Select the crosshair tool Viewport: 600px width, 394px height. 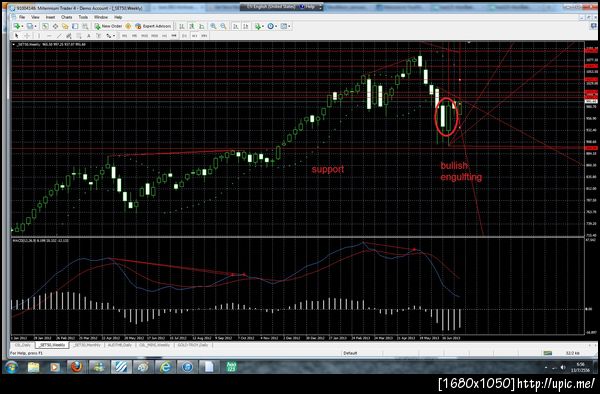pyautogui.click(x=27, y=36)
